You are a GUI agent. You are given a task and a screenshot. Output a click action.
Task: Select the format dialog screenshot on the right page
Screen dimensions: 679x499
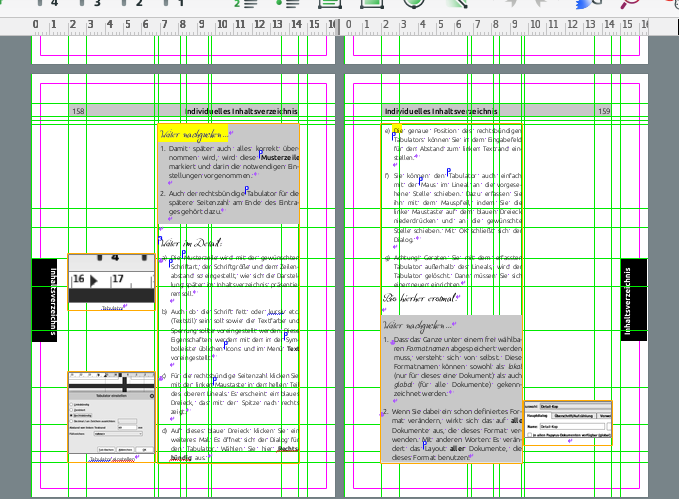click(x=571, y=421)
